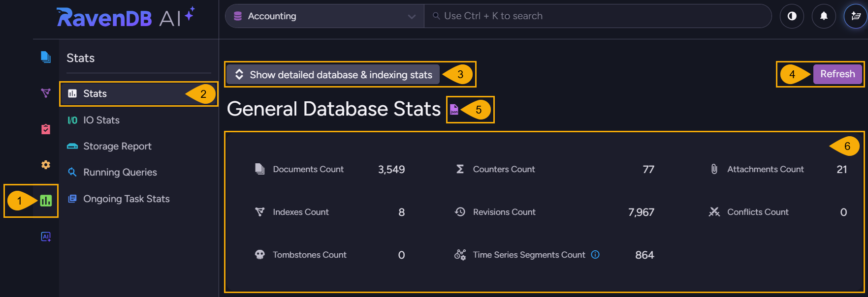Viewport: 868px width, 297px height.
Task: Open IO Stats menu item
Action: (x=138, y=120)
